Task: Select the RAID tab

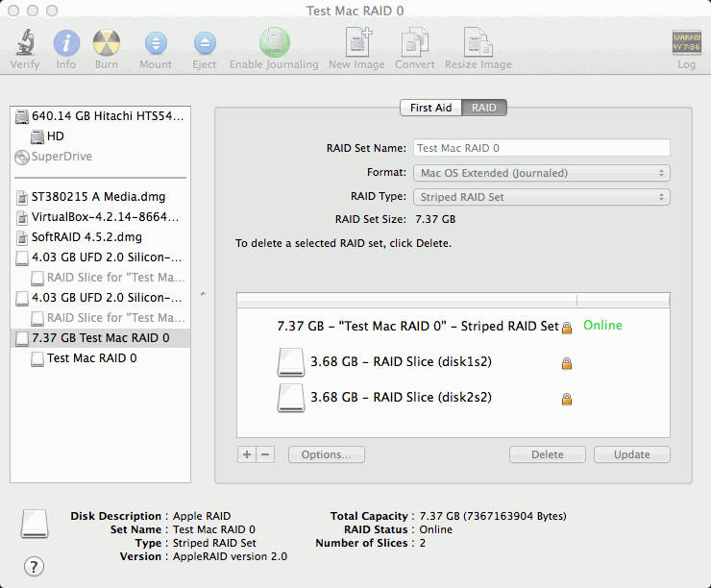Action: pos(484,108)
